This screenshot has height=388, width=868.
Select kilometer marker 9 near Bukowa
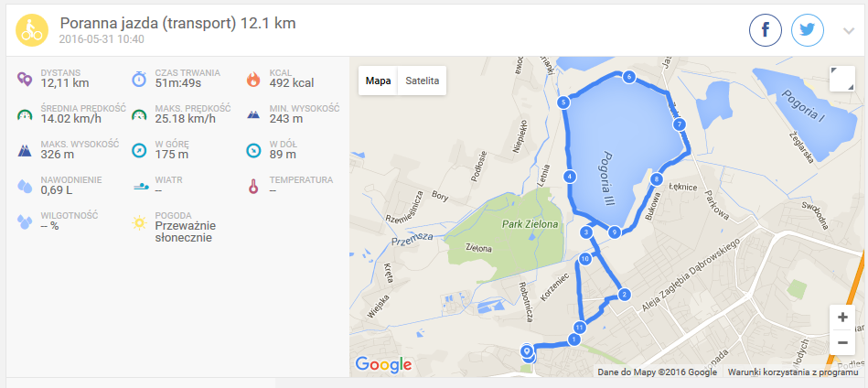point(614,233)
